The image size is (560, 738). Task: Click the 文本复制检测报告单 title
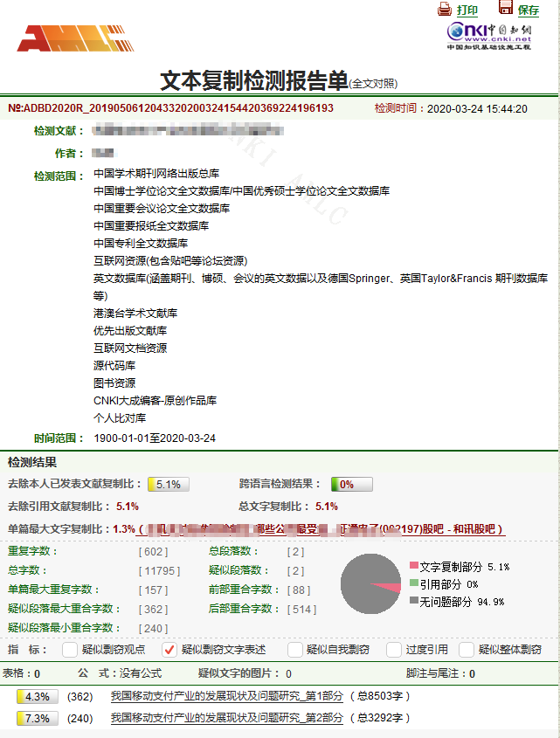(254, 80)
